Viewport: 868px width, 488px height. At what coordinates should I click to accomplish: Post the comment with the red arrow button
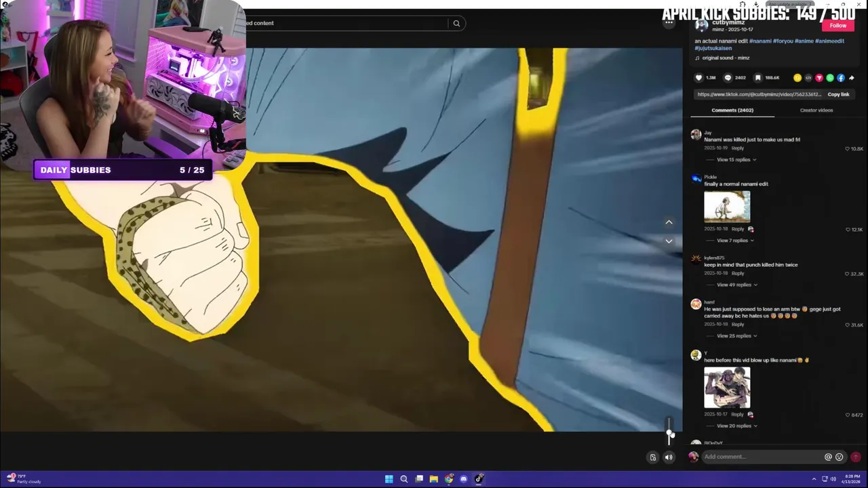[856, 457]
